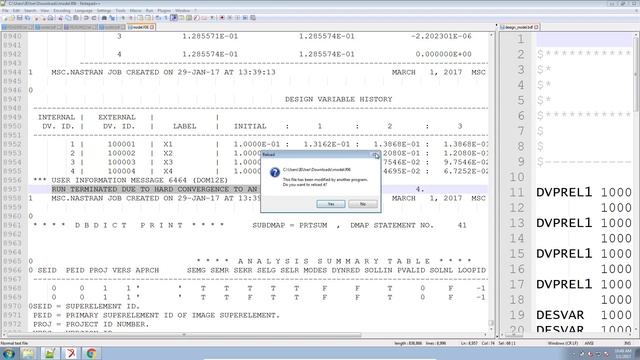Click the Undo toolbar icon

tap(86, 18)
